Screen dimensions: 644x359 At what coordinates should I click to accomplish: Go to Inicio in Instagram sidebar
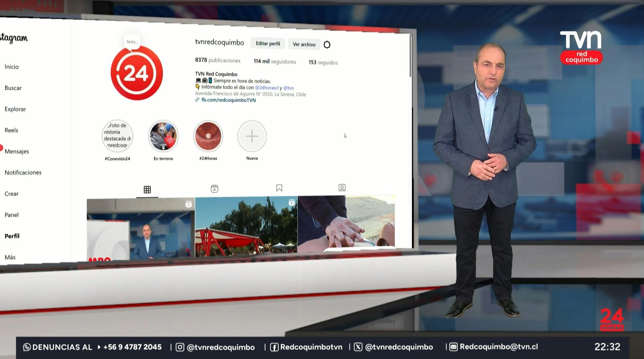click(12, 67)
